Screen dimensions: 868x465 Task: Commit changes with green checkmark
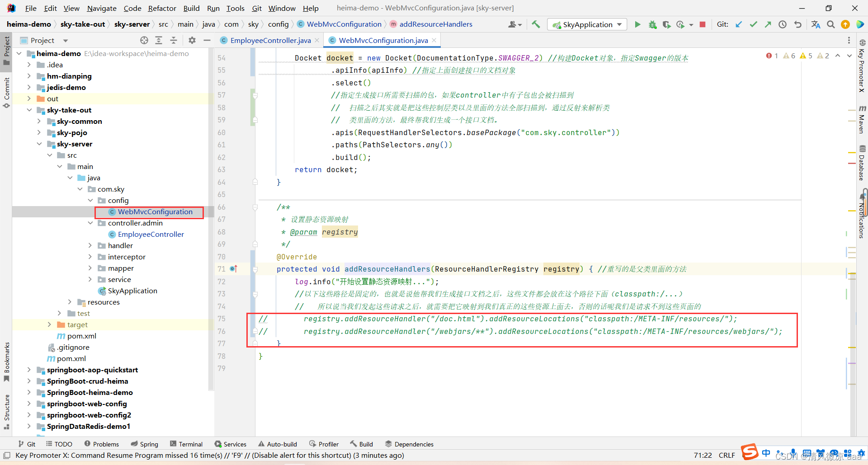pos(753,24)
